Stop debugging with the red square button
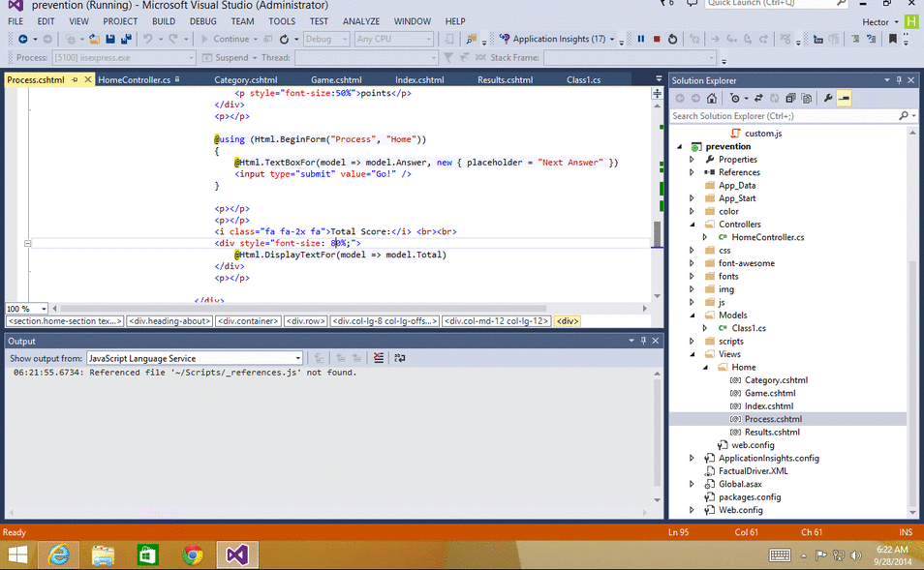Image resolution: width=924 pixels, height=570 pixels. pos(657,39)
